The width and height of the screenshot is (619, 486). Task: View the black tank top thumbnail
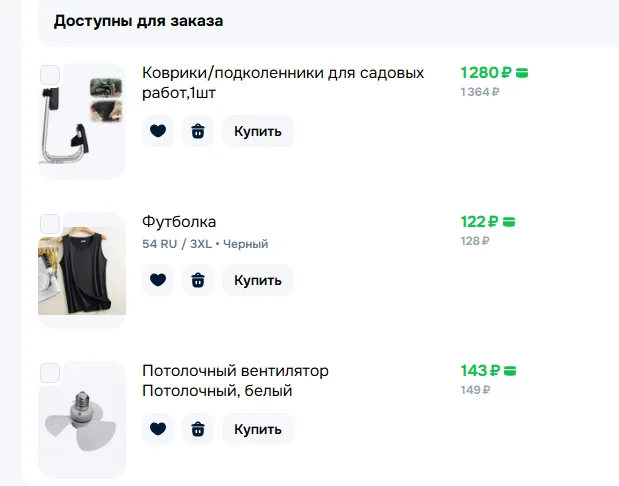[82, 272]
